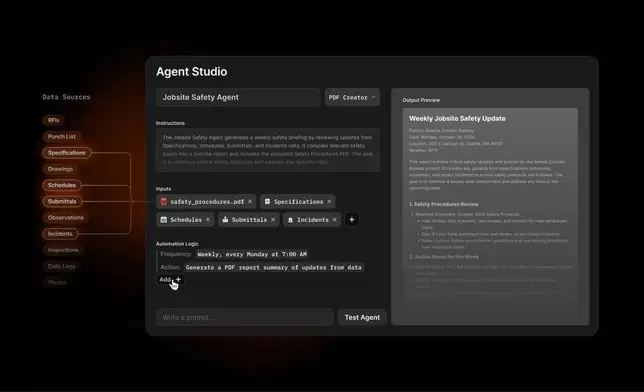Viewport: 644px width, 392px height.
Task: Click the Instructions section label
Action: click(x=170, y=123)
